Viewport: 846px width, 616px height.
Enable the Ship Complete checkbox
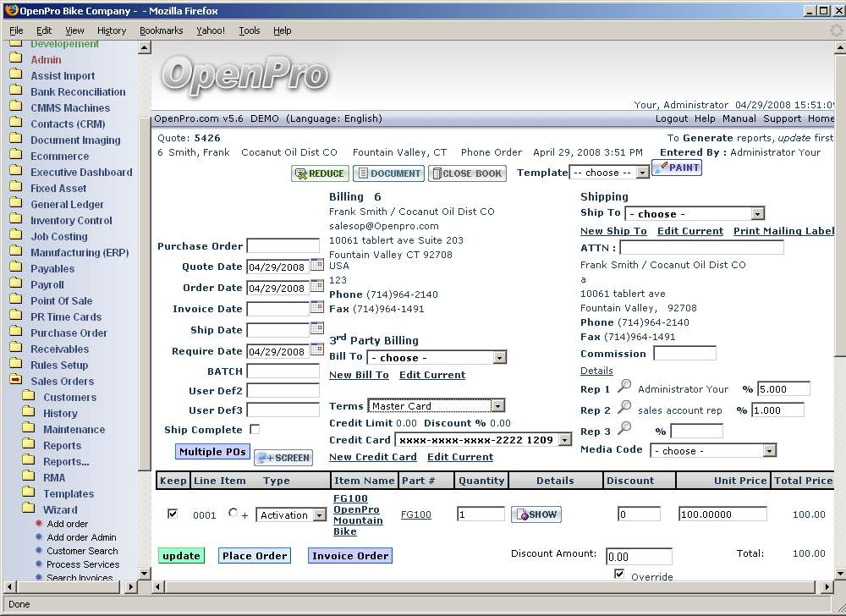tap(255, 430)
